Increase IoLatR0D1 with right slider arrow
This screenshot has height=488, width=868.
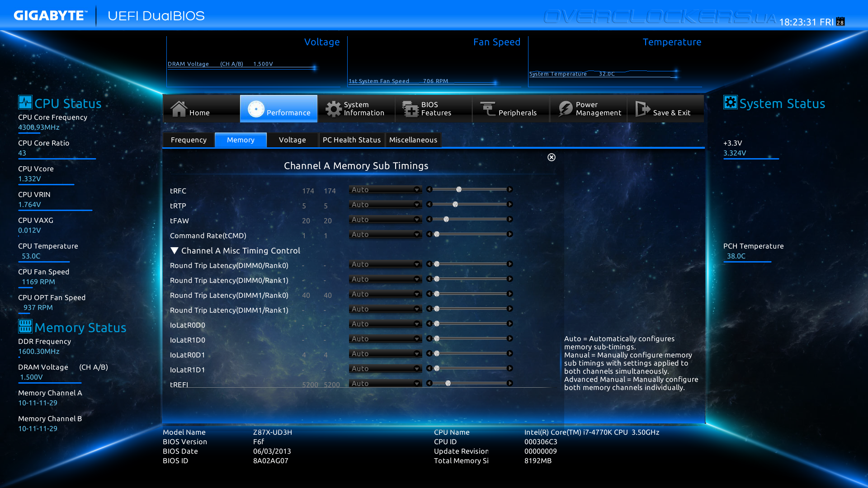(x=510, y=353)
